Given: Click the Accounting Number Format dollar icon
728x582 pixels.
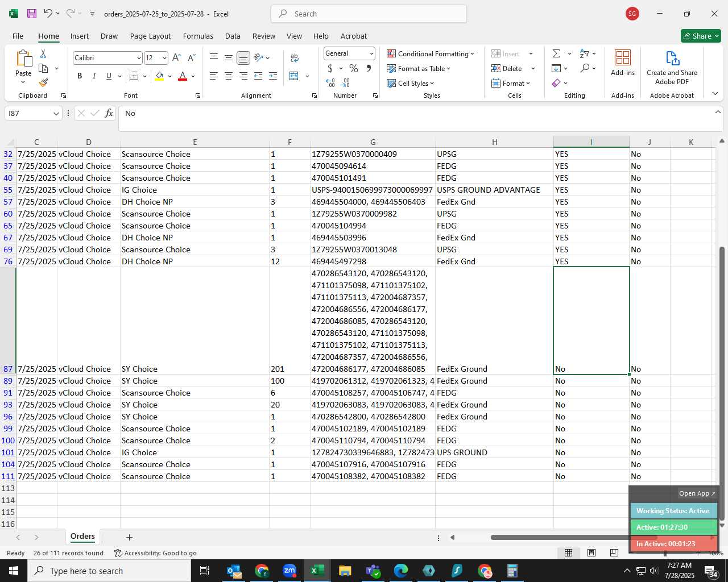Looking at the screenshot, I should (x=330, y=68).
